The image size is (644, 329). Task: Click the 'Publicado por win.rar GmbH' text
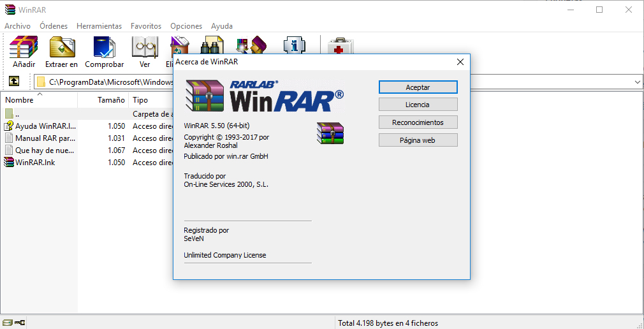click(226, 156)
